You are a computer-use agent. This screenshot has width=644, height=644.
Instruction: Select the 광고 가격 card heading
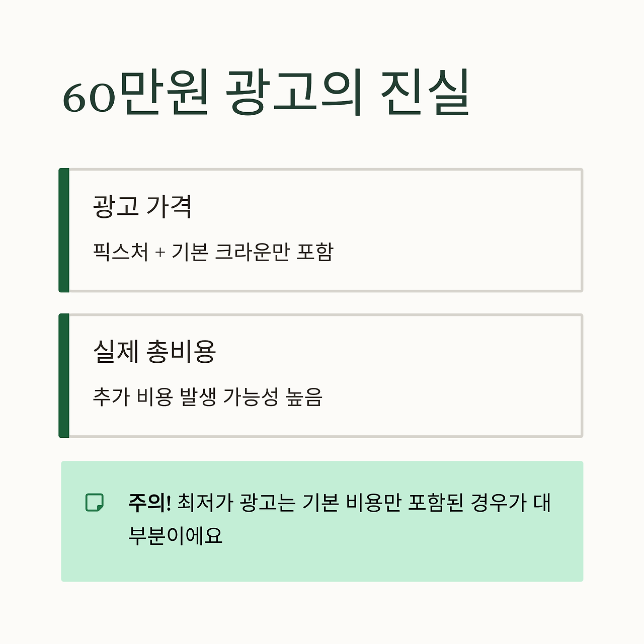(142, 206)
